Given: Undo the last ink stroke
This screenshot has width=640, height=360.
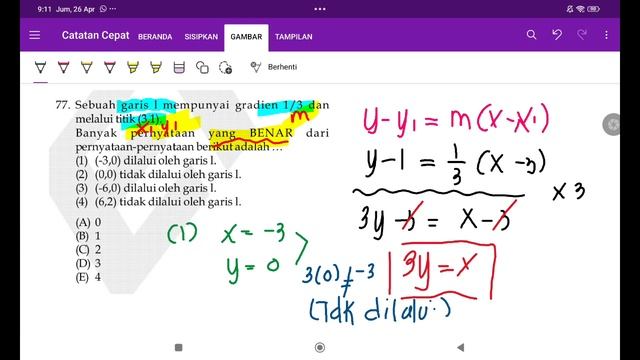Looking at the screenshot, I should pyautogui.click(x=557, y=35).
